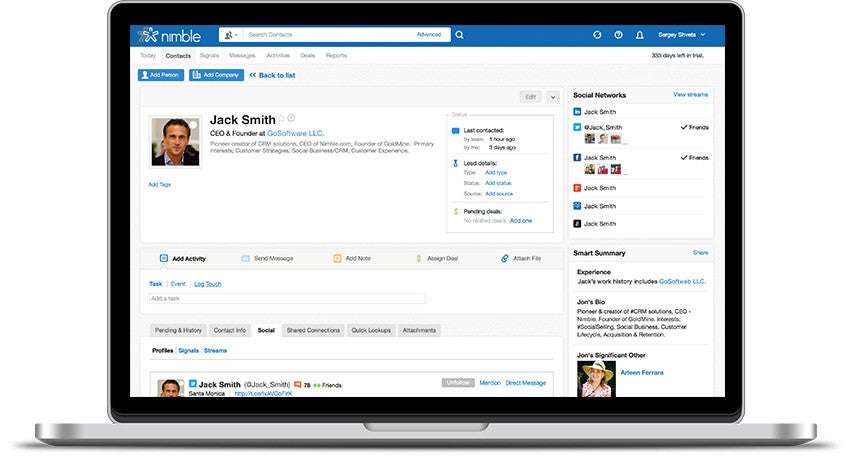Open Advanced search
Image resolution: width=853 pixels, height=464 pixels.
click(x=429, y=35)
